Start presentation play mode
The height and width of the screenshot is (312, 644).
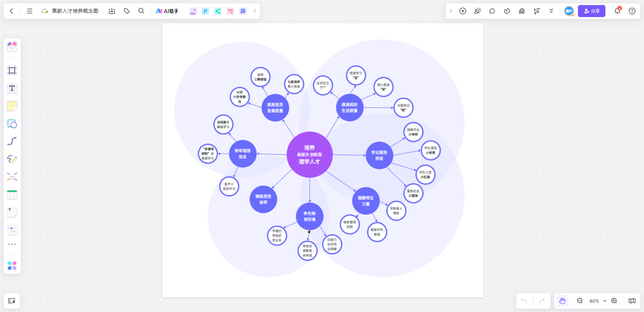pyautogui.click(x=463, y=11)
